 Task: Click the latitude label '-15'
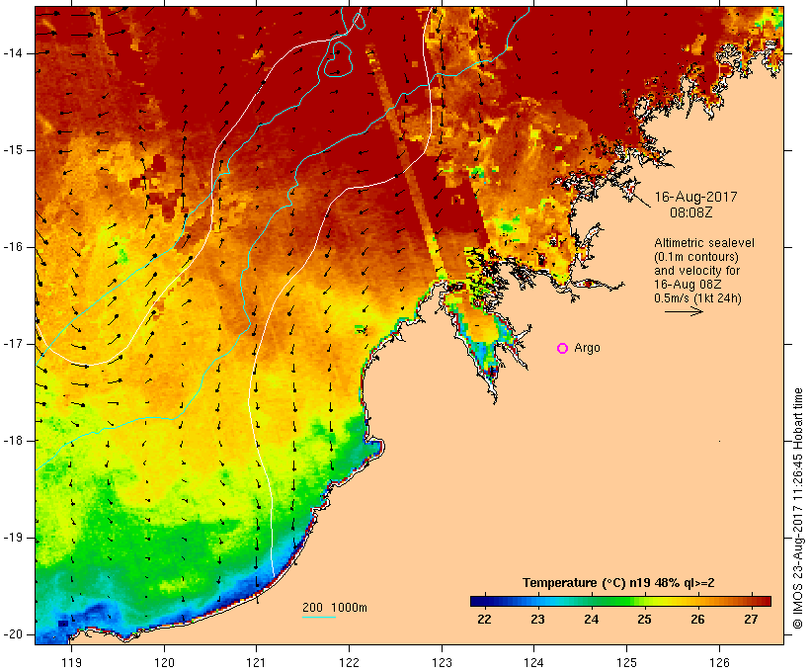pyautogui.click(x=13, y=150)
